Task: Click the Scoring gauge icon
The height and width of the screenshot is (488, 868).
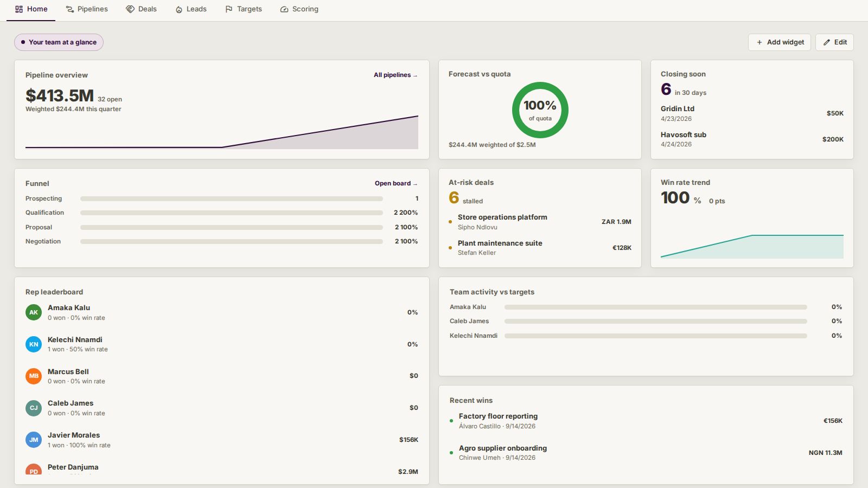Action: (x=284, y=9)
